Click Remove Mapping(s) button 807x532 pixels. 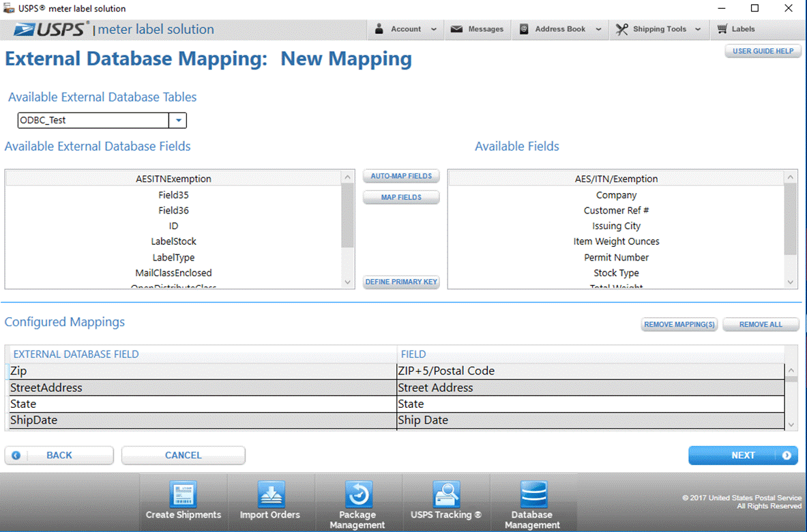[x=679, y=325]
